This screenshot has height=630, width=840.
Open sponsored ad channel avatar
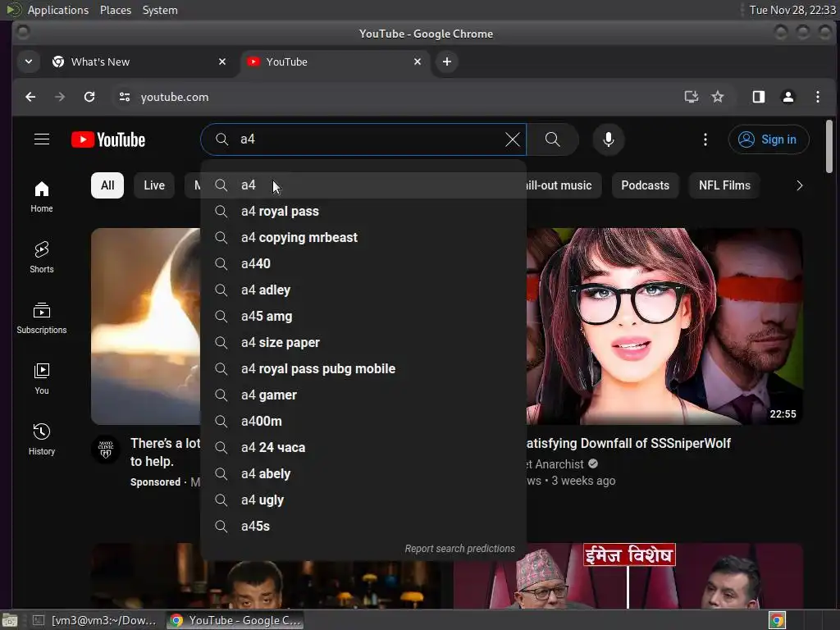(106, 449)
